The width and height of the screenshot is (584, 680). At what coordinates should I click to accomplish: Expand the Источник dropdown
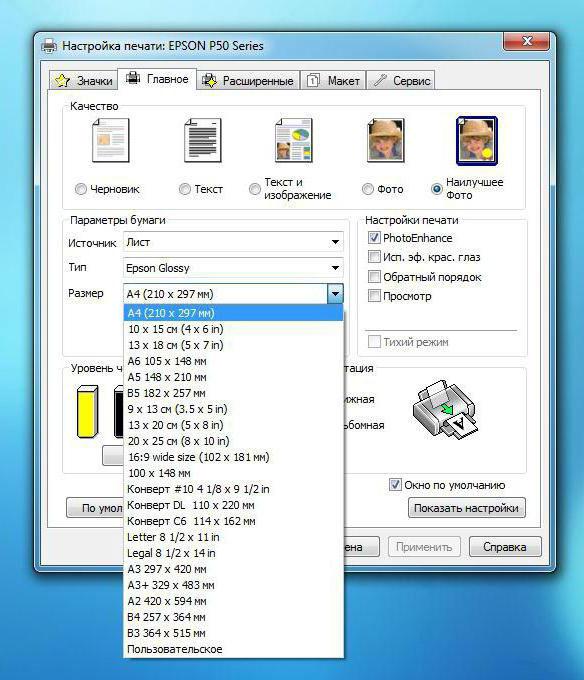[233, 242]
